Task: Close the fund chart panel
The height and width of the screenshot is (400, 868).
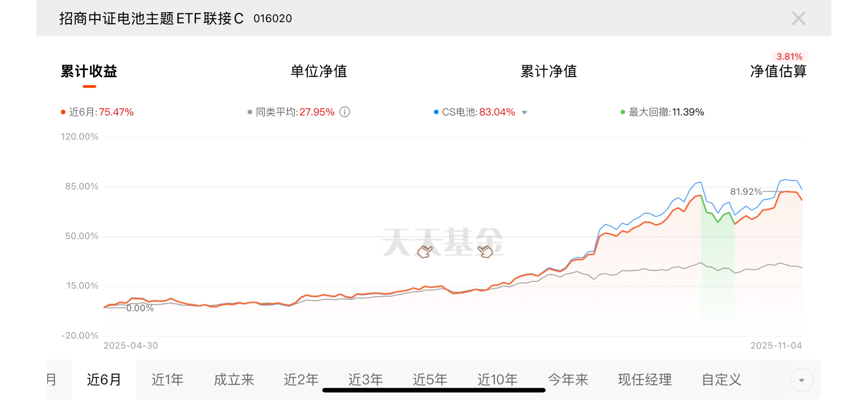Action: [798, 18]
